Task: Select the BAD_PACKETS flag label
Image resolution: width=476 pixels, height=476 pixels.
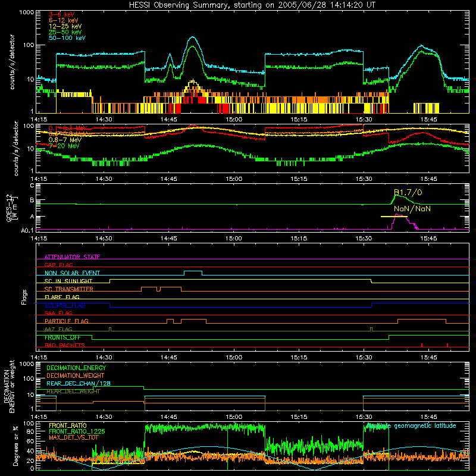Action: (65, 345)
